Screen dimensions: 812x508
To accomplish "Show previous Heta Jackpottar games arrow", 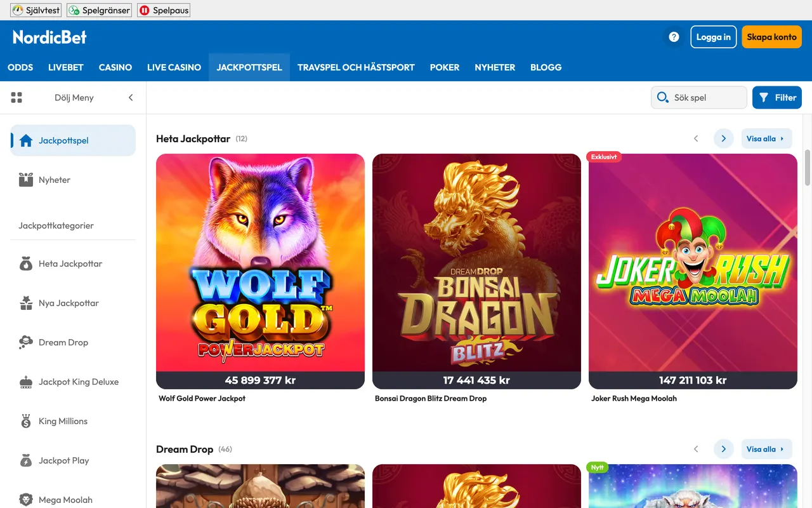I will (696, 138).
